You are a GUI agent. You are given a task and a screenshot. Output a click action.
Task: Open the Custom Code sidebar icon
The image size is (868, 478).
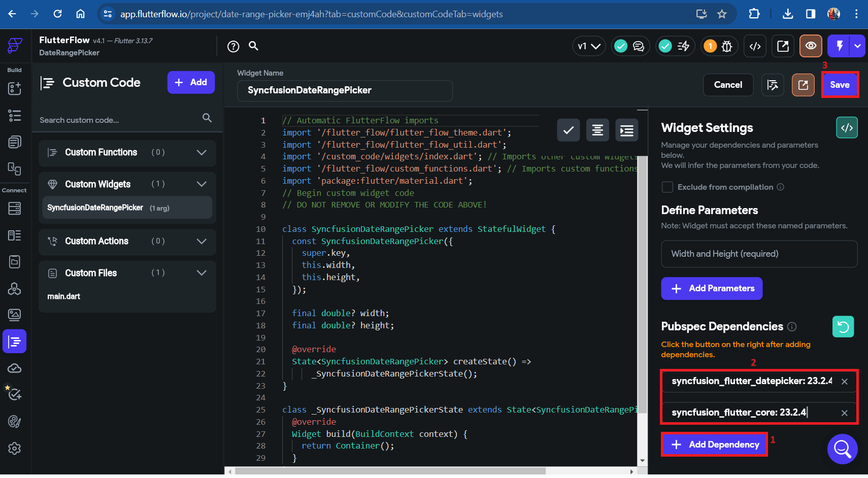click(x=15, y=342)
